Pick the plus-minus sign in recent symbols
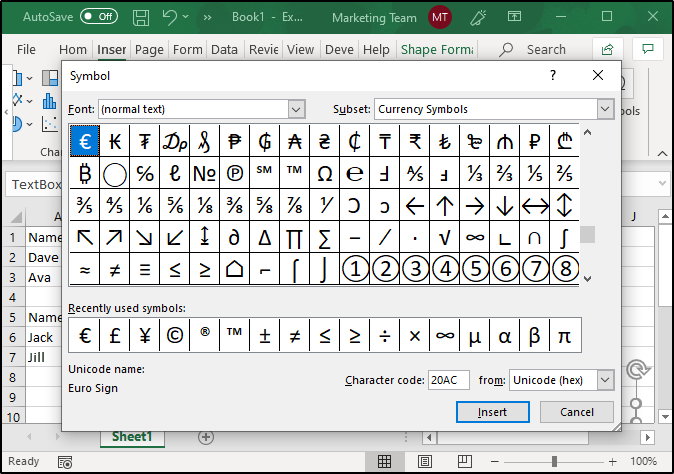 click(x=264, y=336)
